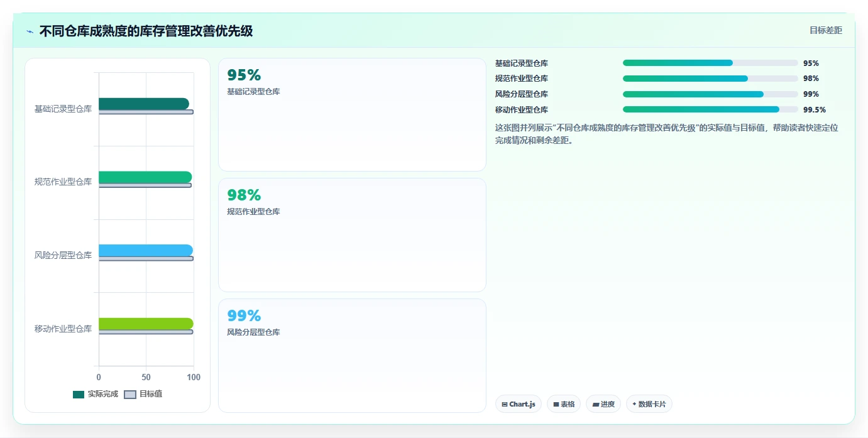Screen dimensions: 868x438
Task: Click the 风险分层型仓库 progress bar
Action: click(710, 94)
